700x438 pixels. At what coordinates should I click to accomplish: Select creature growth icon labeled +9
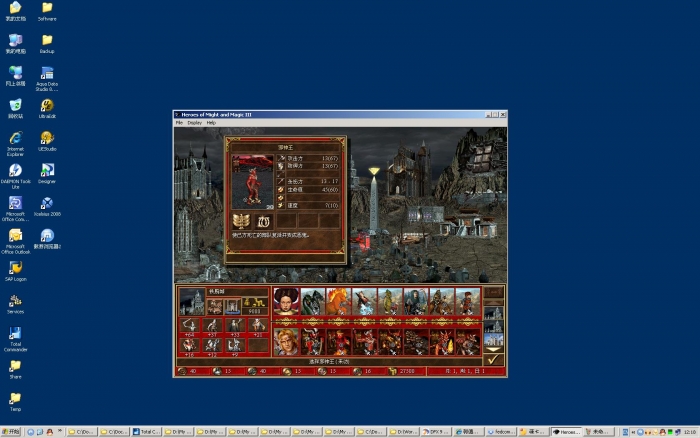[235, 347]
